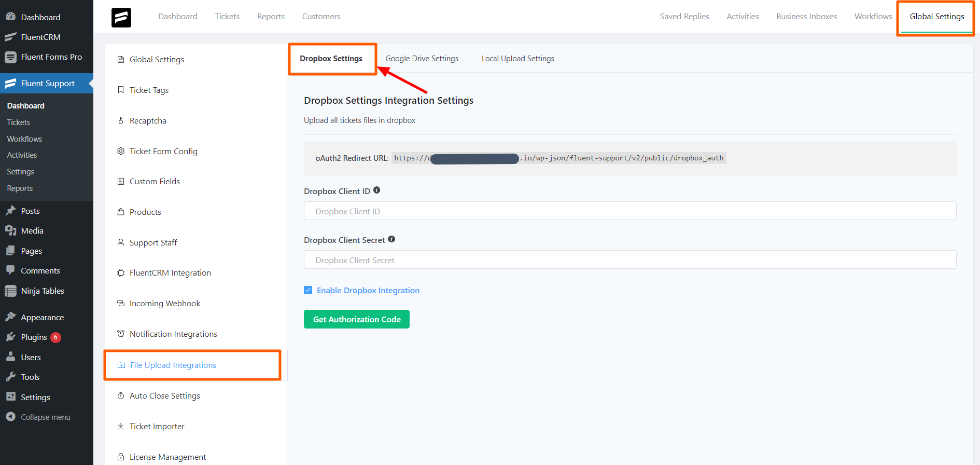Click the Plugins update count badge
The width and height of the screenshot is (980, 465).
[55, 337]
